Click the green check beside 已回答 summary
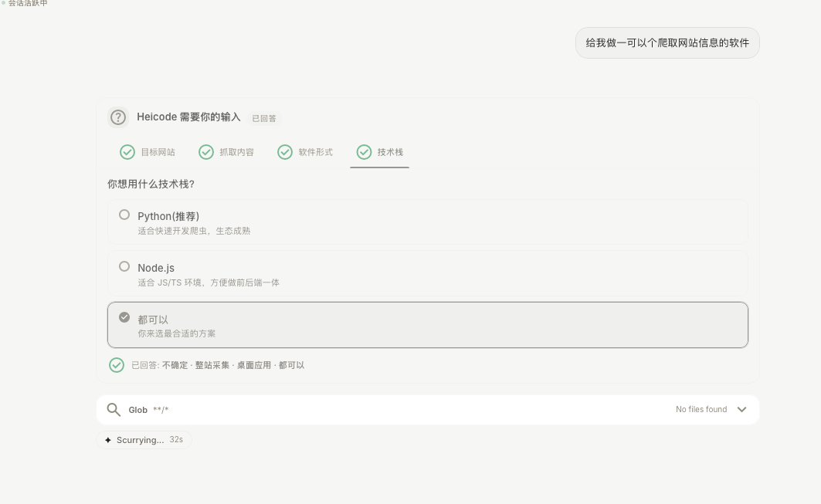The height and width of the screenshot is (504, 821). [x=117, y=365]
